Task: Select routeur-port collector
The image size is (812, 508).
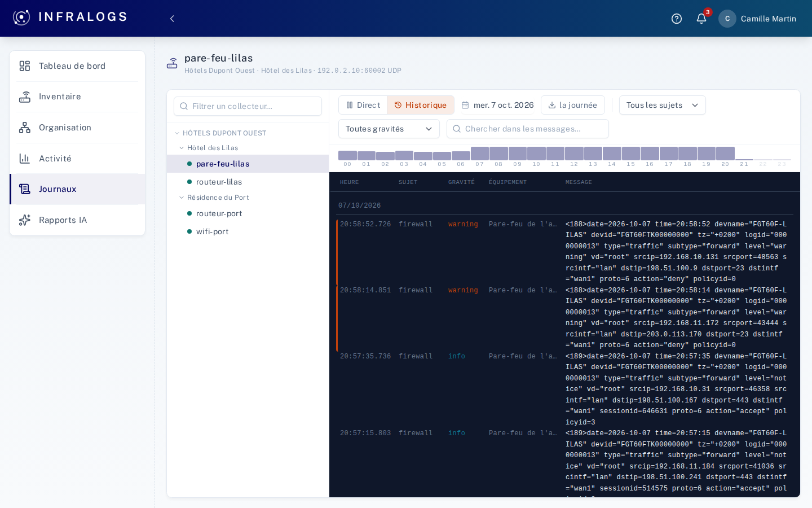Action: click(x=248, y=213)
